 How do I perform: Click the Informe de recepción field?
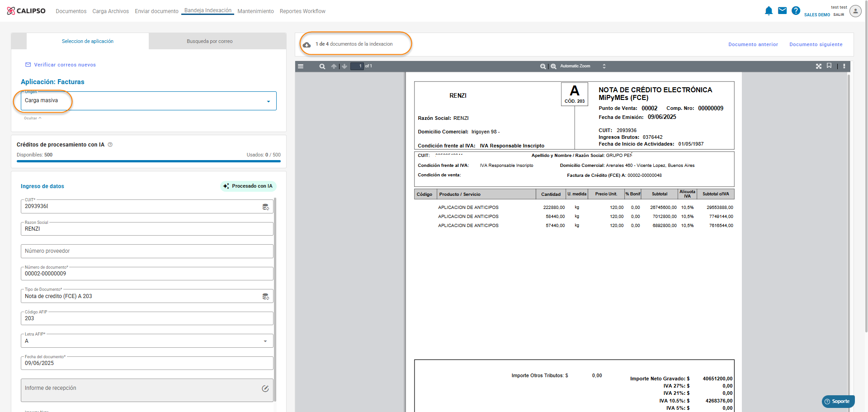tap(147, 390)
